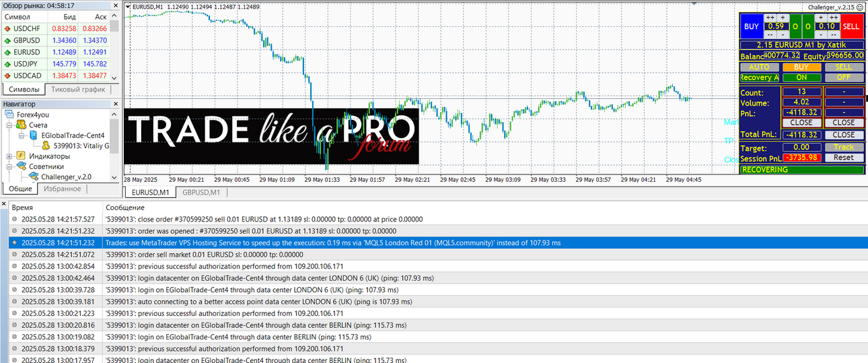This screenshot has width=868, height=363.
Task: Click the 0.59 lot size field
Action: (x=776, y=26)
